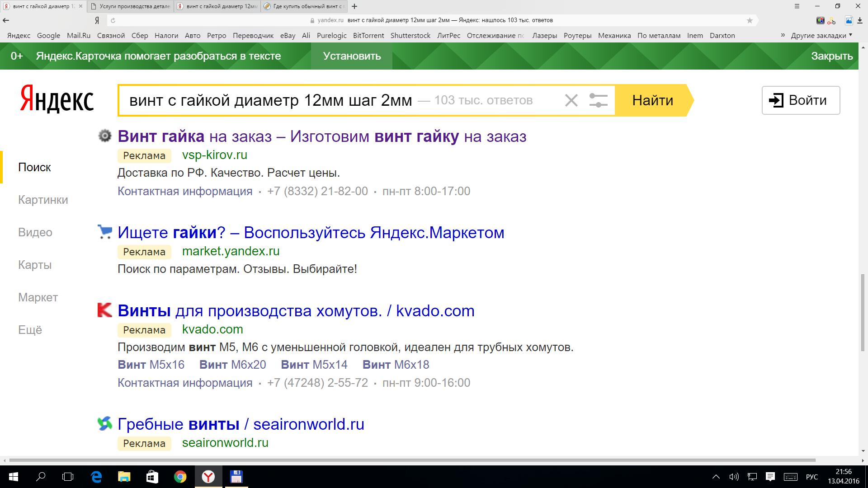Expand the Ещё menu in sidebar
This screenshot has height=488, width=868.
[x=30, y=330]
